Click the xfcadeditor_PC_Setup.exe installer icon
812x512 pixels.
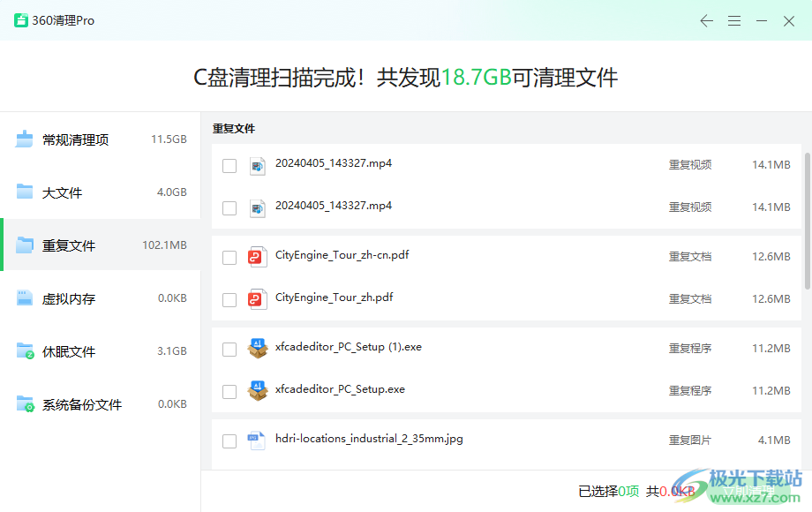[257, 391]
